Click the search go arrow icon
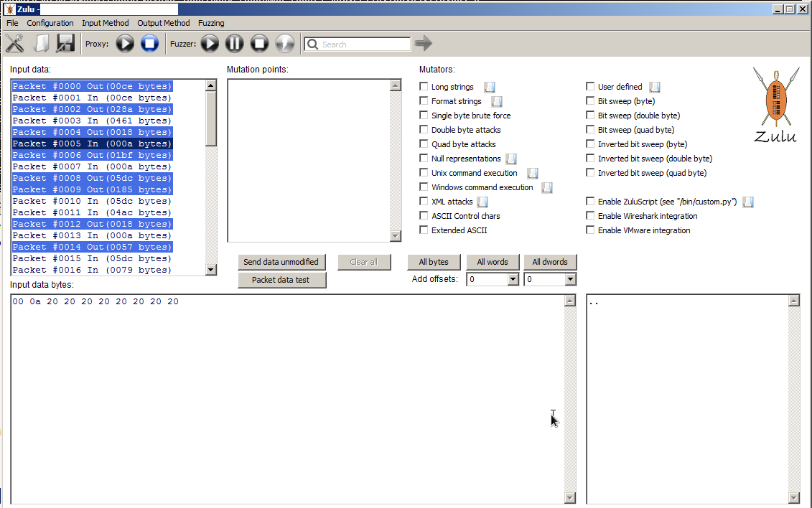The width and height of the screenshot is (812, 508). click(x=424, y=44)
